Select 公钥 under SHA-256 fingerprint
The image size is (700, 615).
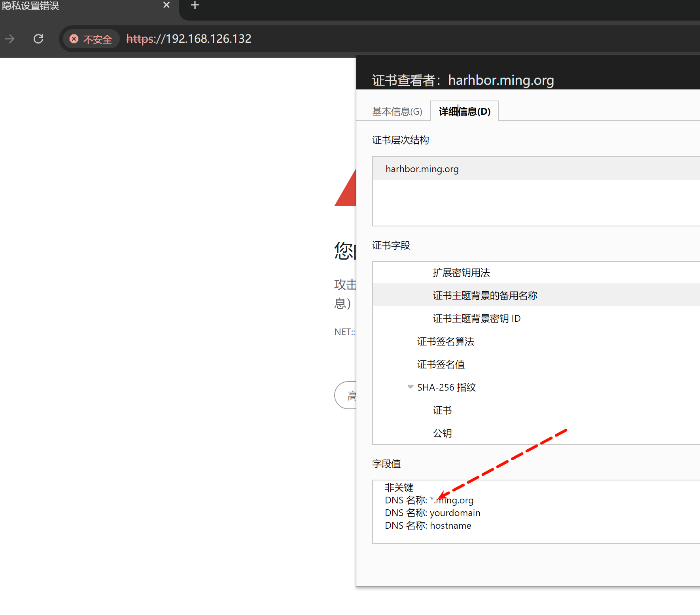(x=442, y=433)
